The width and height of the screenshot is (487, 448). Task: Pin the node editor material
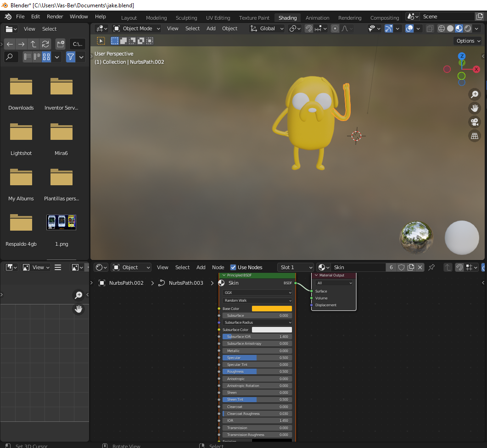431,267
